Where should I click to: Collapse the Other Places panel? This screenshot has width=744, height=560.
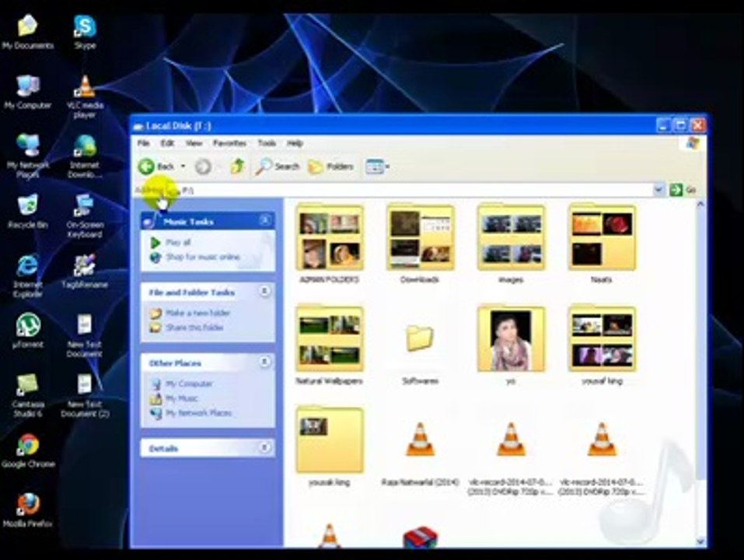265,362
